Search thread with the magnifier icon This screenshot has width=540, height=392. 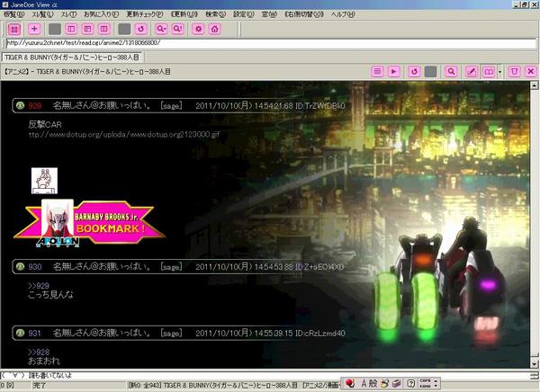tap(451, 72)
